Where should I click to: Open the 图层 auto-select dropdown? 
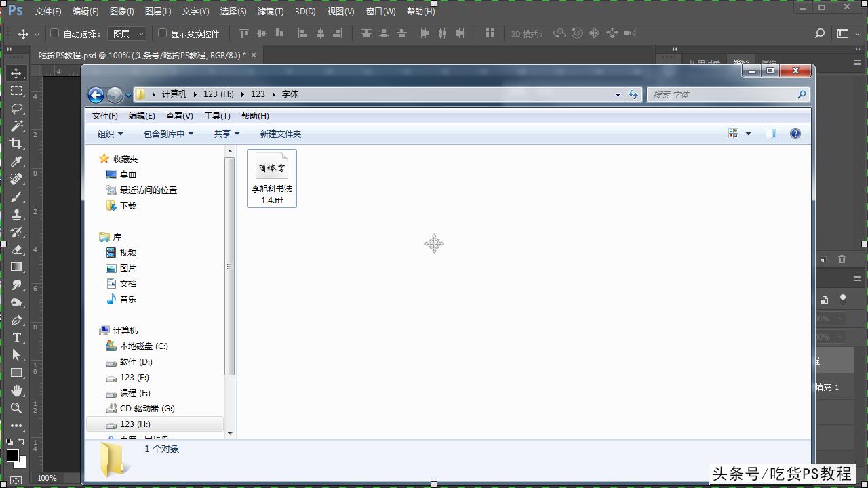tap(127, 33)
